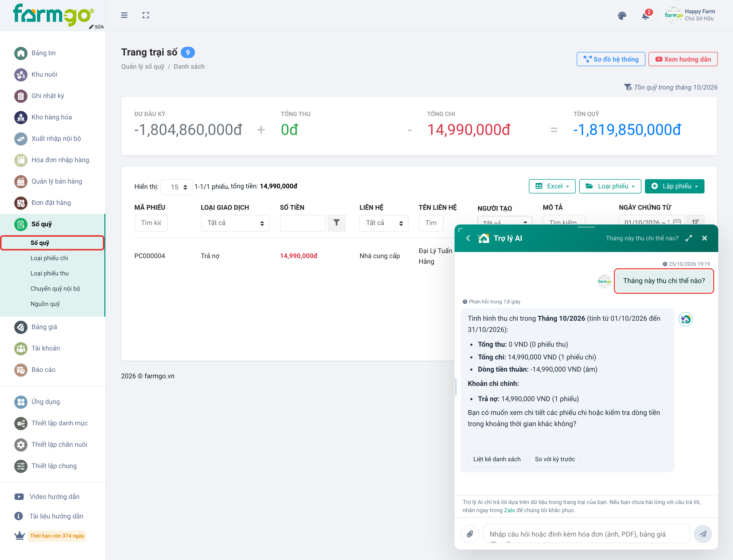The width and height of the screenshot is (733, 560).
Task: Open Liên hệ Tất cả dropdown
Action: tap(384, 223)
